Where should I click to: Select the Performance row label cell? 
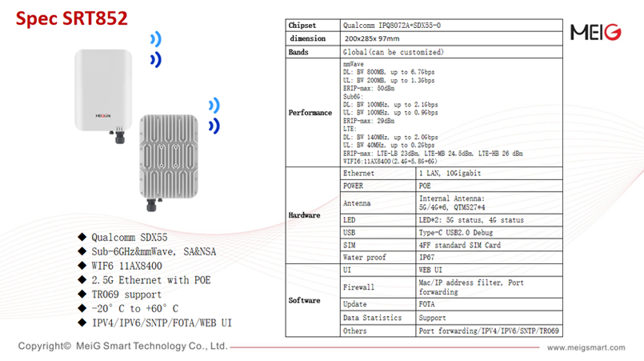pos(312,113)
